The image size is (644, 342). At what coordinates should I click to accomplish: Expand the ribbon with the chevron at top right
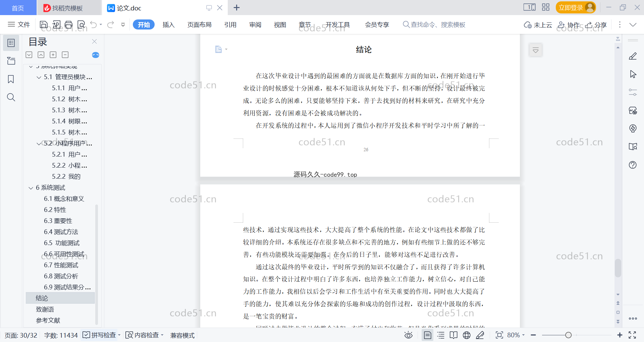pyautogui.click(x=633, y=24)
